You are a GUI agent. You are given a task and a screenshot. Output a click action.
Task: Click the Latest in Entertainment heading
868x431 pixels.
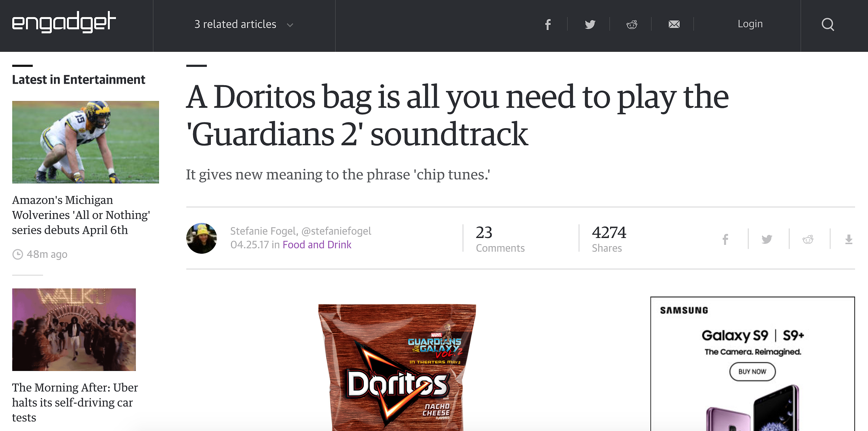coord(78,80)
